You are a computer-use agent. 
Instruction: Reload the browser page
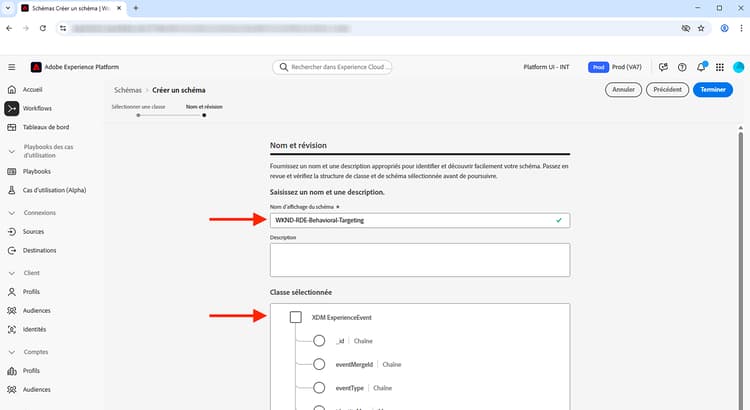(43, 28)
